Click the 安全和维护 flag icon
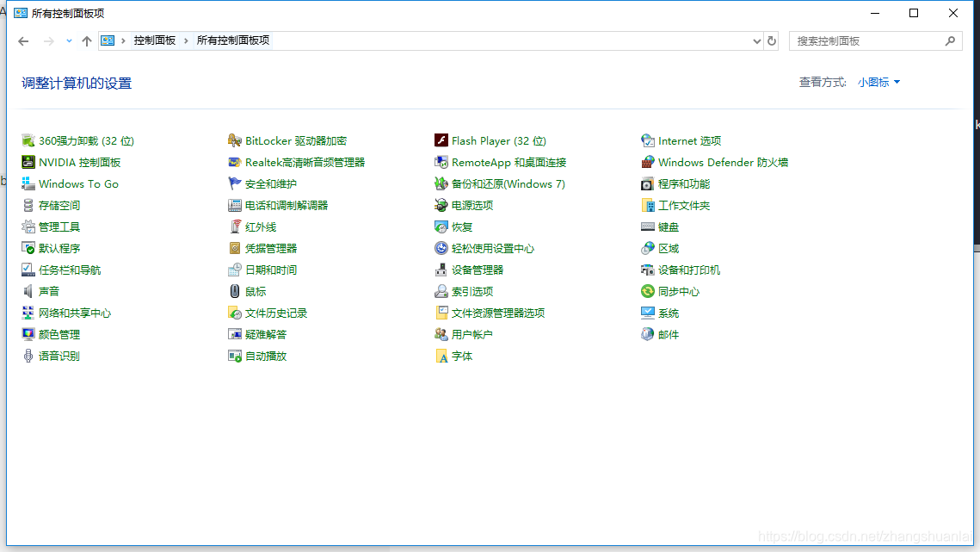The image size is (980, 552). tap(234, 183)
